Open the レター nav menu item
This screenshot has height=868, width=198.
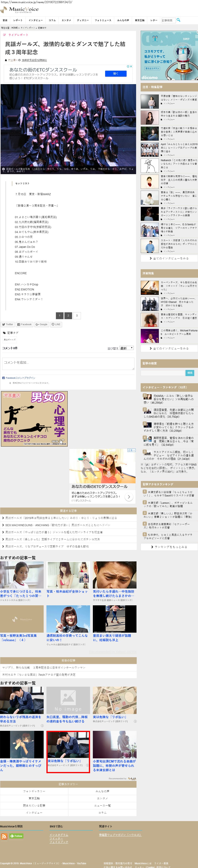pos(154,20)
